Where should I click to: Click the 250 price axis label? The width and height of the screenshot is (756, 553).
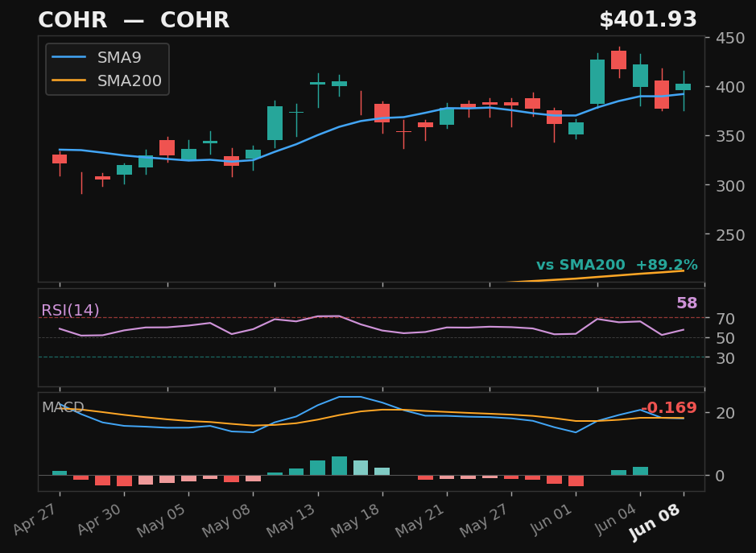tap(730, 235)
